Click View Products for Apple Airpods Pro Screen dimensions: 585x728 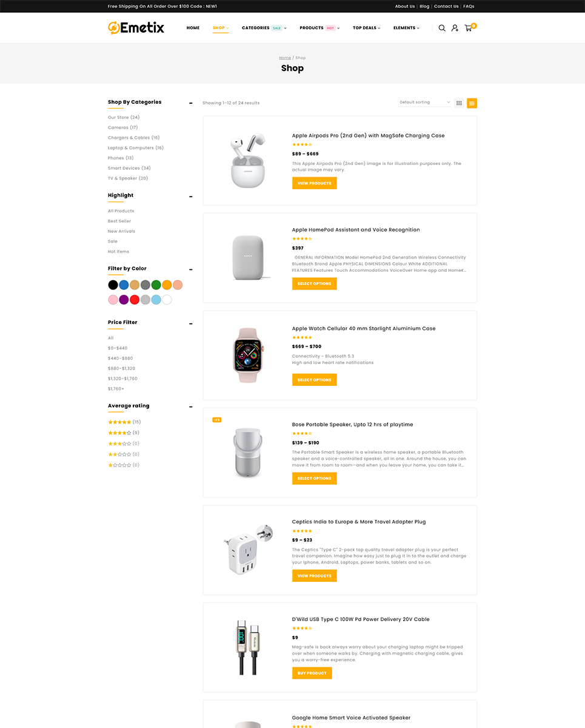(314, 183)
